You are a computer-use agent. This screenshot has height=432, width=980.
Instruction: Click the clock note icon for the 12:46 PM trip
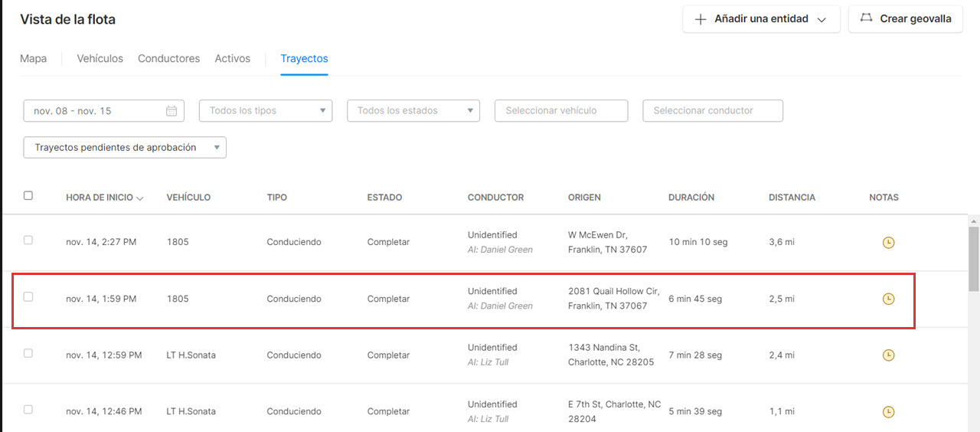tap(888, 412)
